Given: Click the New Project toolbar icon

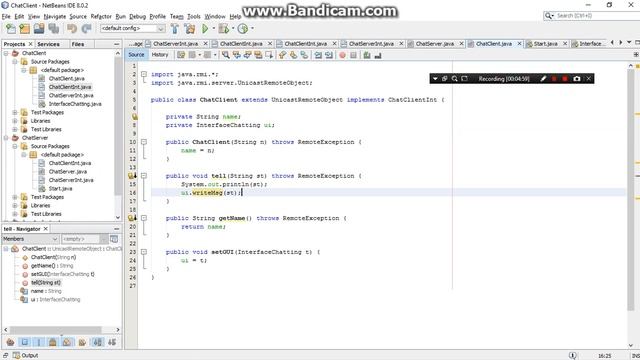Looking at the screenshot, I should (x=24, y=29).
